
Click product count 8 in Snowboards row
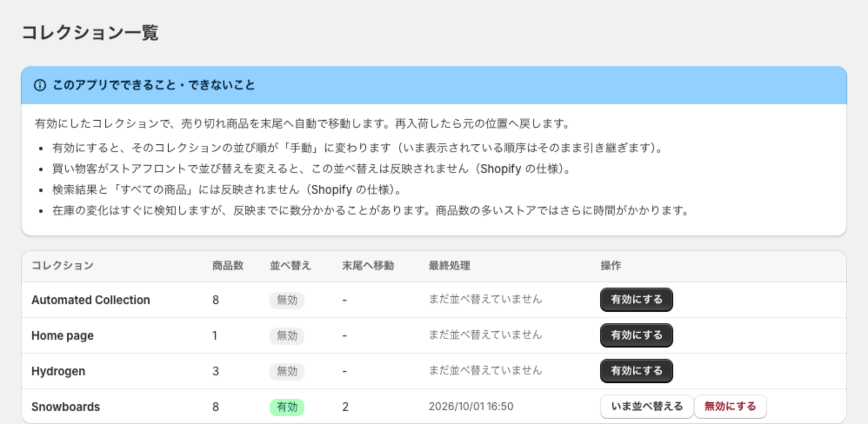point(216,407)
